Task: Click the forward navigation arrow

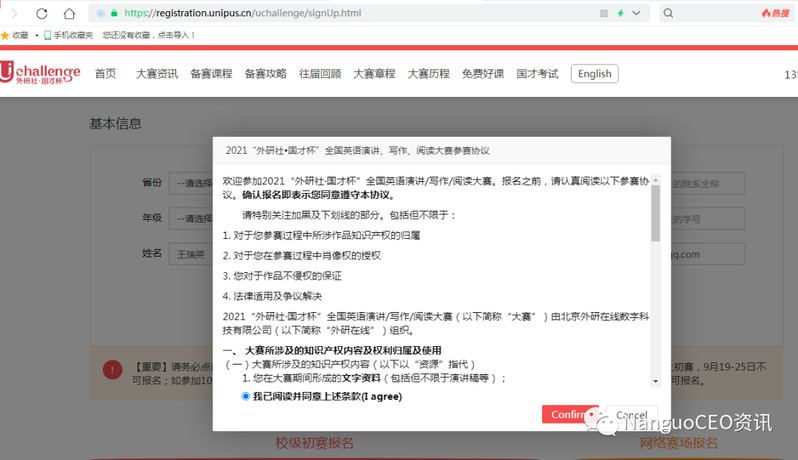Action: click(x=14, y=14)
